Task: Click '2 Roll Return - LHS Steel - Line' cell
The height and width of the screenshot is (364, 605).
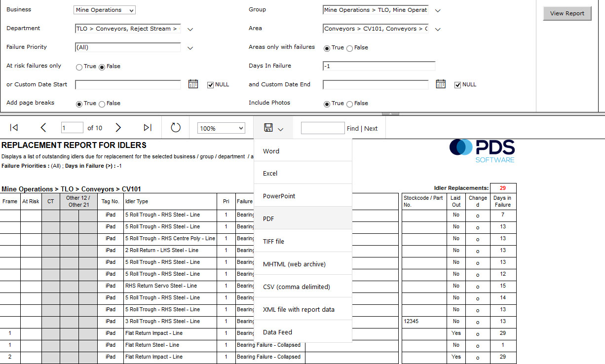Action: pyautogui.click(x=170, y=250)
